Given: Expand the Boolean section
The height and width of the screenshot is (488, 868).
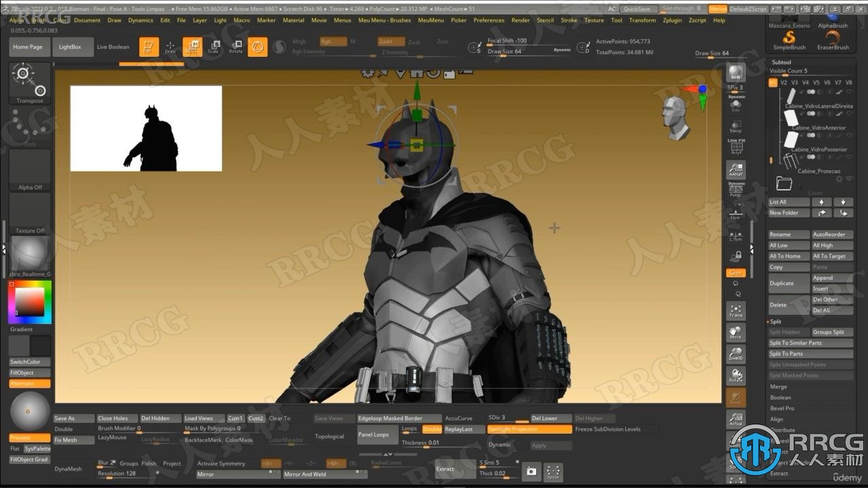Looking at the screenshot, I should pos(781,398).
